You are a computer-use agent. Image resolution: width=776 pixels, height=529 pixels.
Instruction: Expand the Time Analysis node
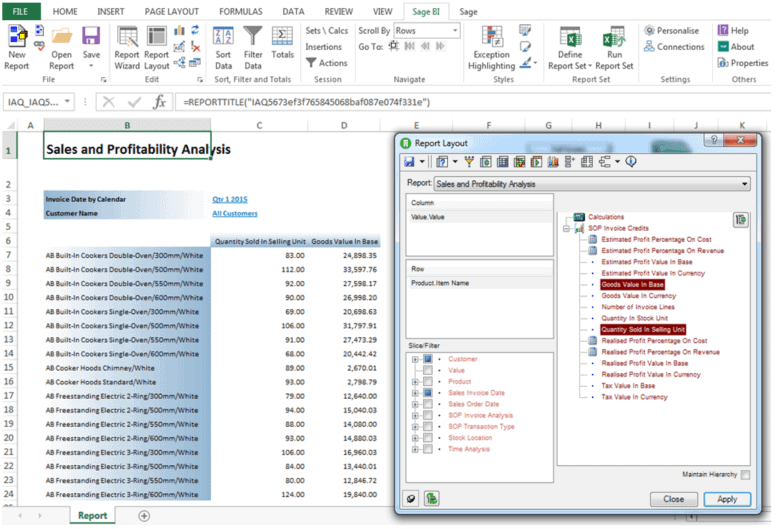(415, 449)
